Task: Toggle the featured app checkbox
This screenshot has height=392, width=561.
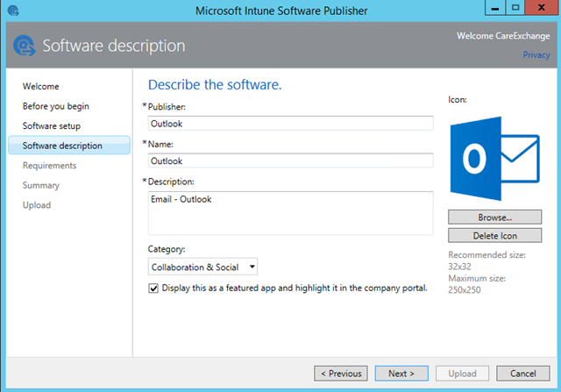Action: [153, 289]
